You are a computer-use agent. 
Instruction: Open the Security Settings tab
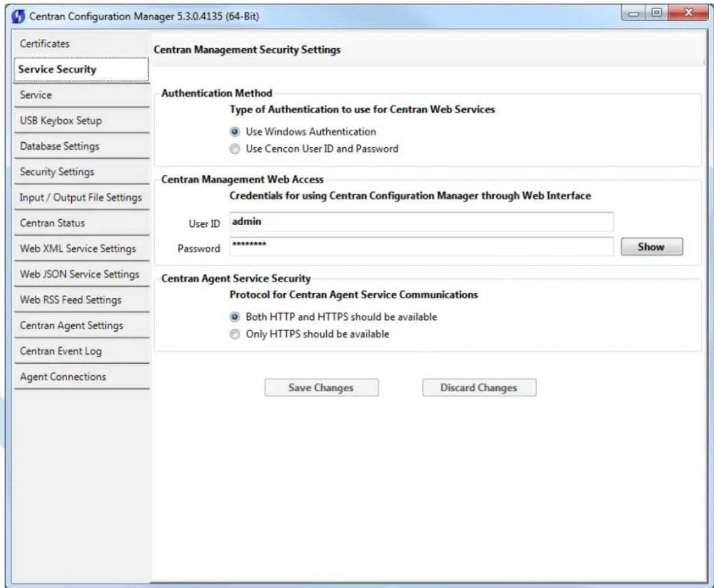click(81, 171)
